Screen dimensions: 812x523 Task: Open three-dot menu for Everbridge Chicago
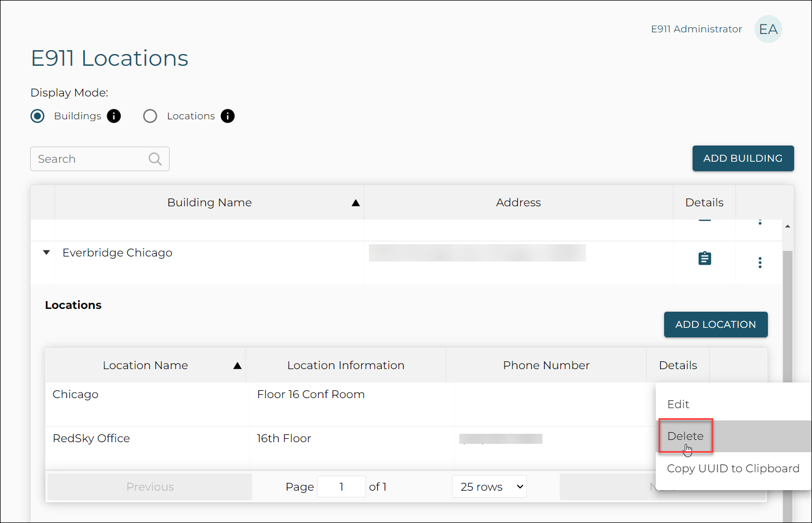point(760,263)
